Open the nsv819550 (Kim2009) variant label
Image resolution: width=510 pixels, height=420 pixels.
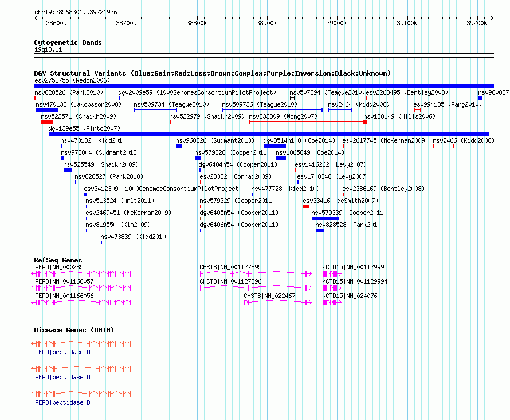118,225
